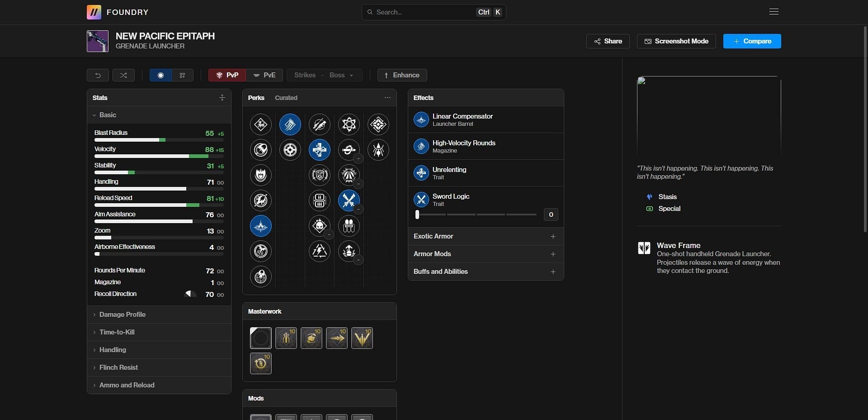Select the top diamond-shaped origin trait icon in last column
Screen dimensions: 868x420
(378, 124)
